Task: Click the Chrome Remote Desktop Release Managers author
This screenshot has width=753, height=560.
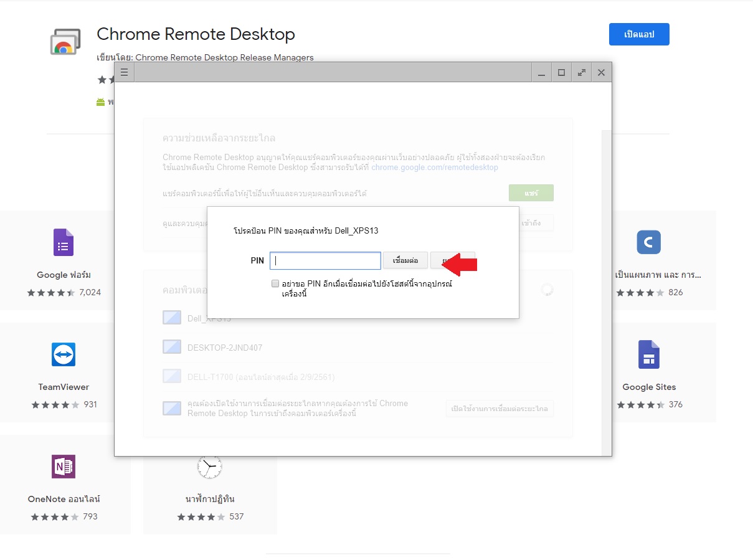Action: (224, 57)
